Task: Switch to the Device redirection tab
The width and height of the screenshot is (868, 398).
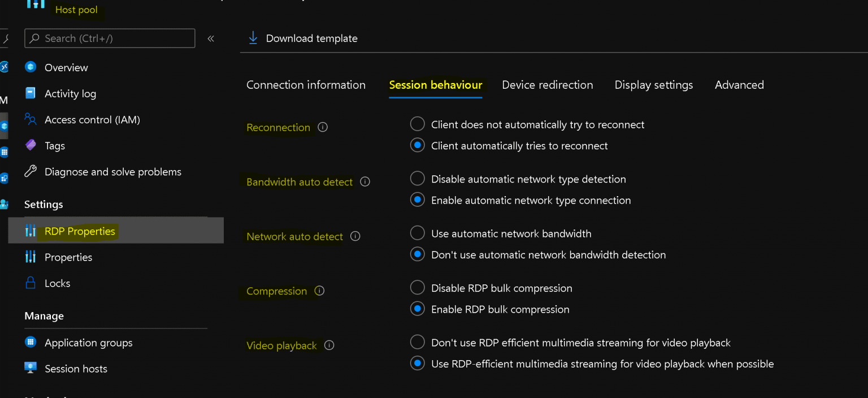Action: 547,85
